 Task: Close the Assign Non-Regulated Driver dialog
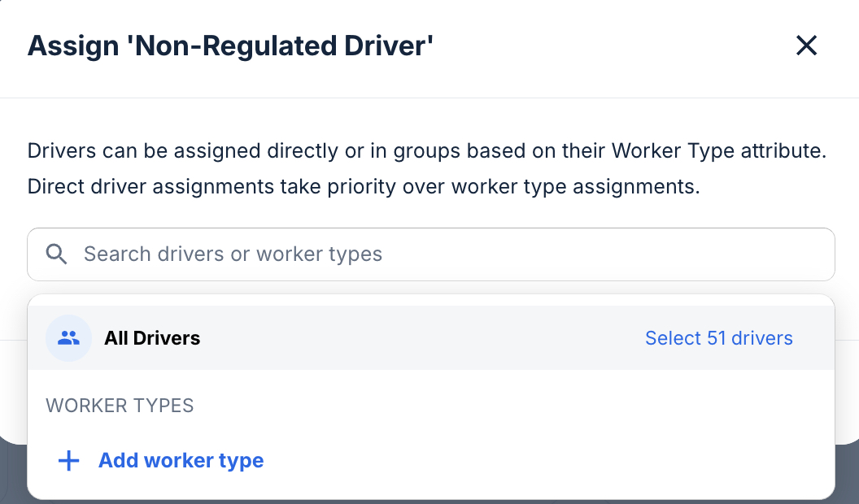[806, 46]
